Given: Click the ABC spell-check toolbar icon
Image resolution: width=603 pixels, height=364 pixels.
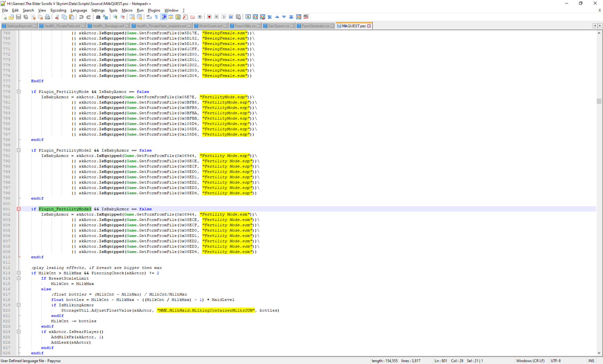Looking at the screenshot, I should click(306, 17).
